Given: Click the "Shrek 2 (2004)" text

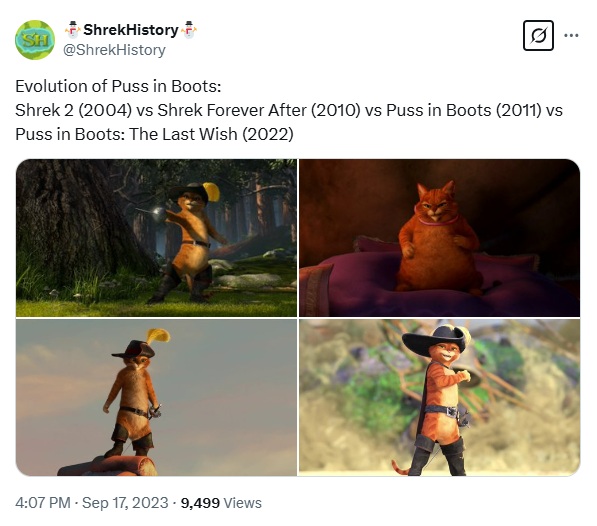Looking at the screenshot, I should (x=73, y=110).
